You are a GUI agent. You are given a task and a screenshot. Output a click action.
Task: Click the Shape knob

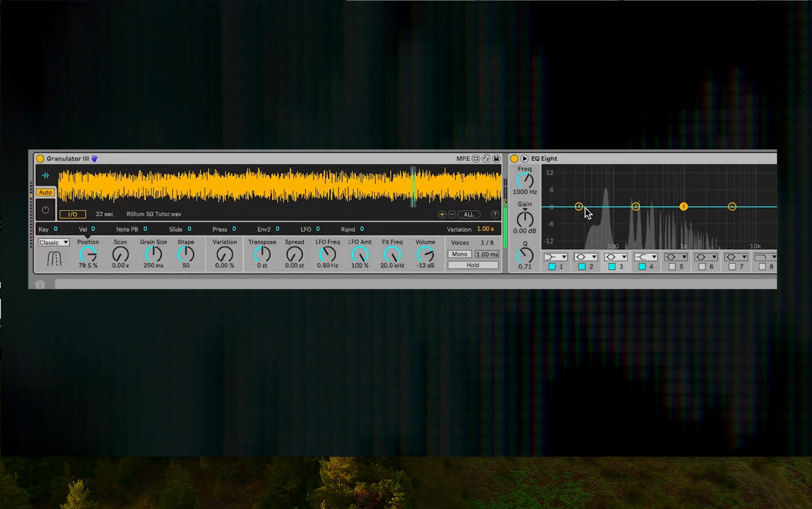click(x=186, y=255)
